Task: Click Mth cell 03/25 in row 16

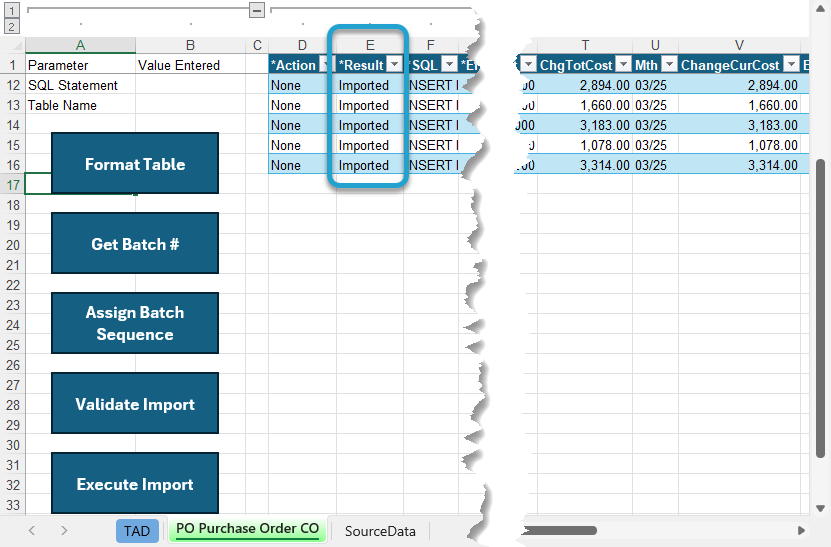Action: (x=655, y=165)
